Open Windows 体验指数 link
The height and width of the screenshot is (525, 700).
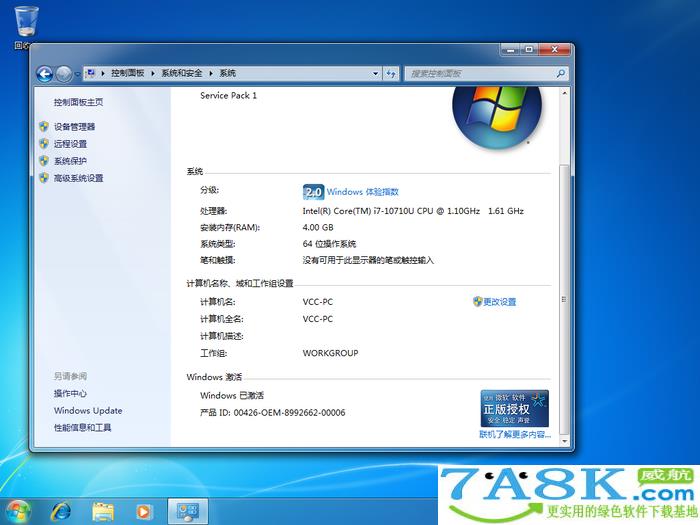click(362, 192)
